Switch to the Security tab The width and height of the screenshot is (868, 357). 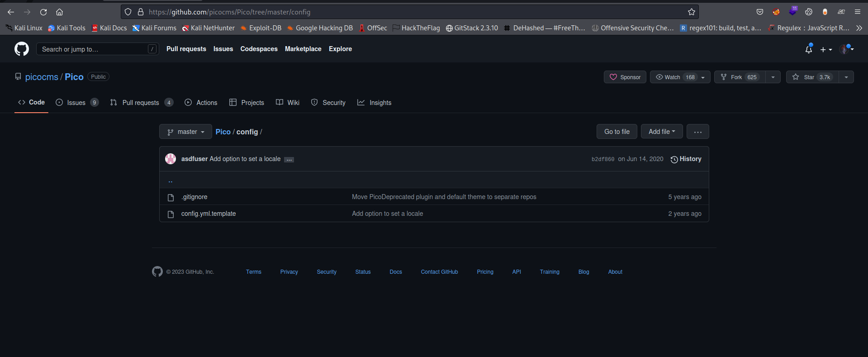coord(328,103)
